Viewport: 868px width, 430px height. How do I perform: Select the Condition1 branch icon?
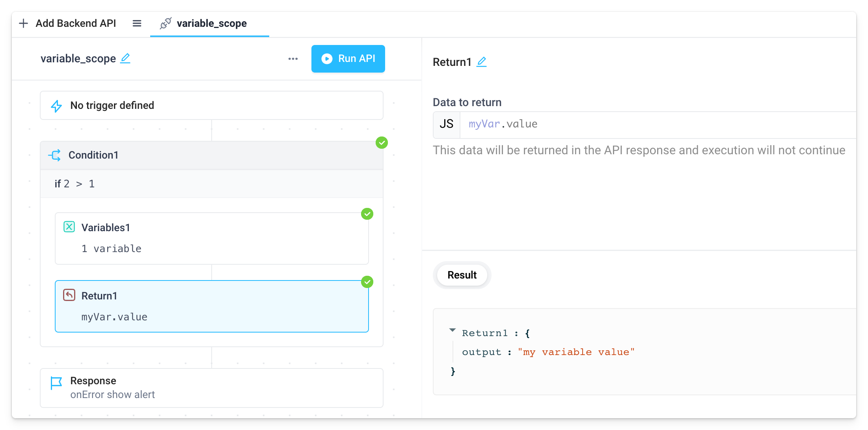[56, 155]
